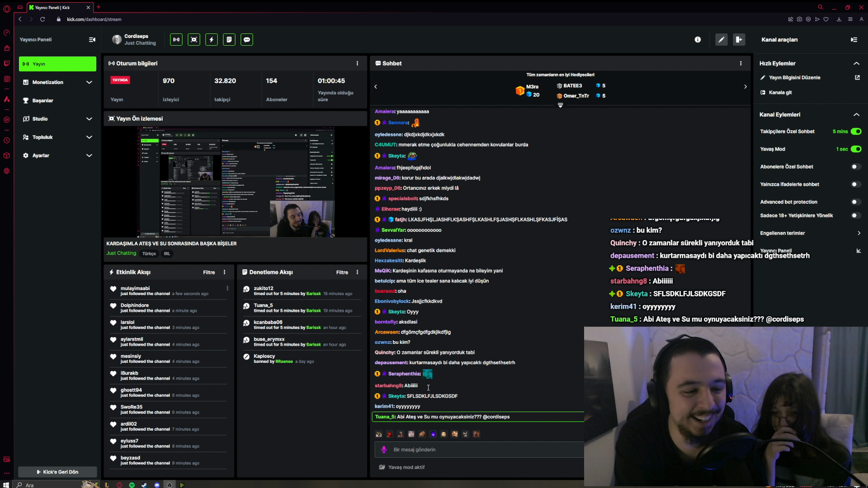This screenshot has height=488, width=868.
Task: Click the Yayıncı Paneli pop-out icon
Action: click(859, 250)
